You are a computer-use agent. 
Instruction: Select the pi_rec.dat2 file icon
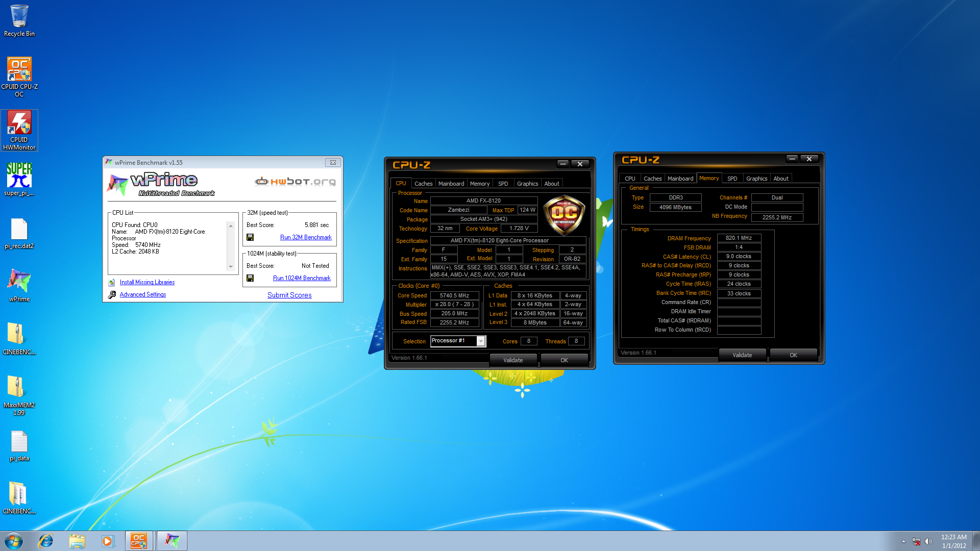19,233
